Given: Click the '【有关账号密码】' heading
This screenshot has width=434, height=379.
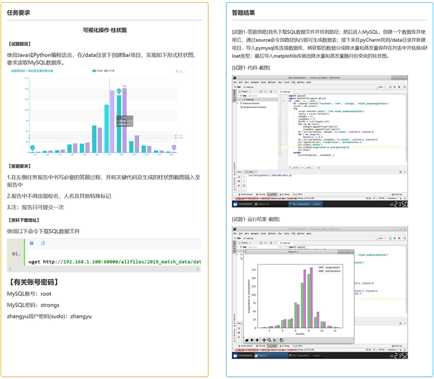Looking at the screenshot, I should (33, 282).
